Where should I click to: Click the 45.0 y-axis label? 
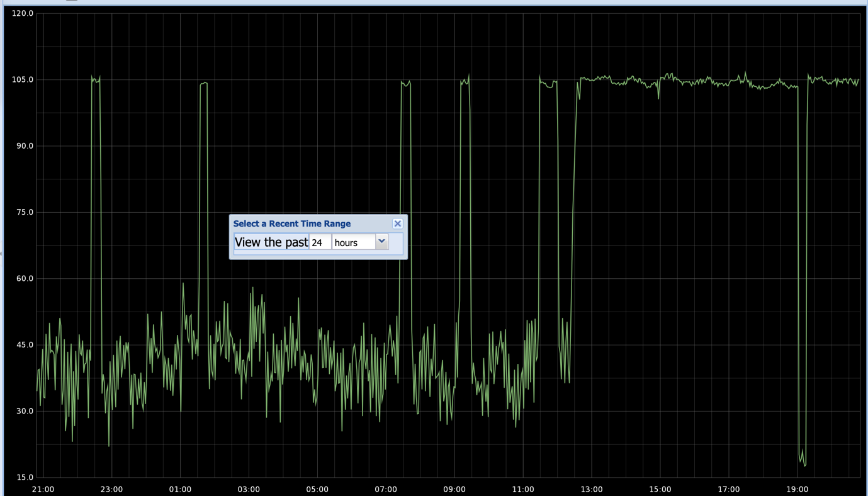(25, 345)
